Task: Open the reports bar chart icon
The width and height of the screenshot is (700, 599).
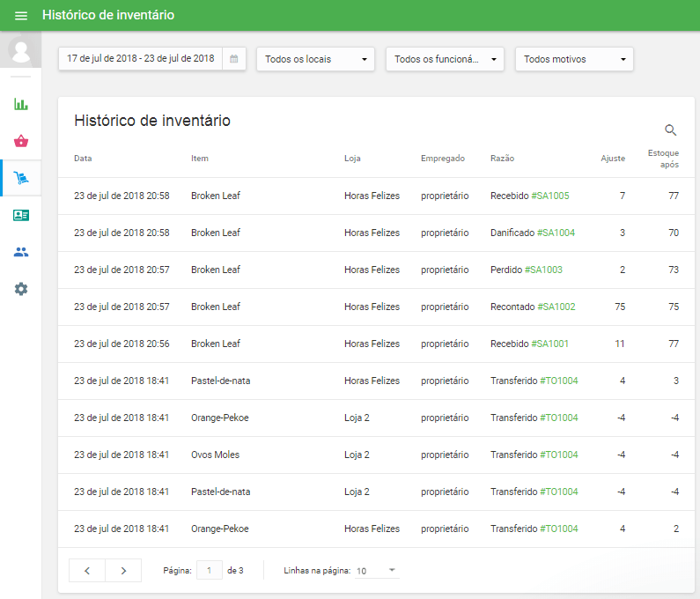Action: (21, 104)
